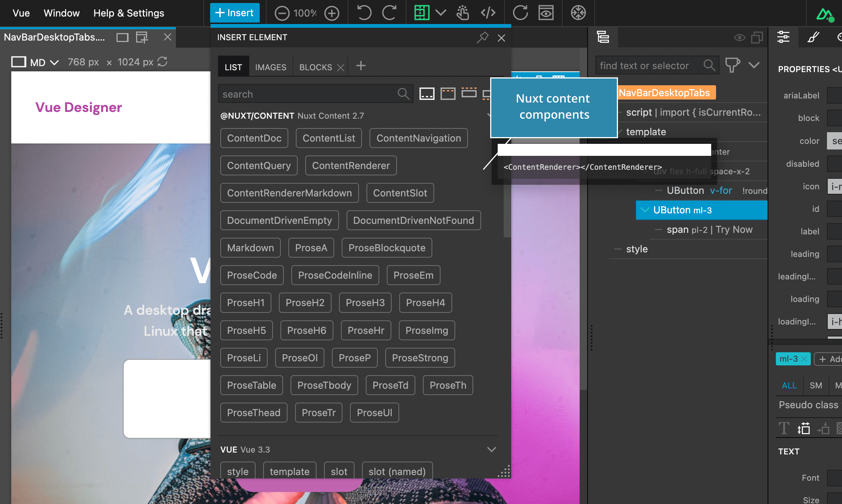The image size is (842, 504).
Task: Toggle the visual helpers grid icon
Action: 422,13
